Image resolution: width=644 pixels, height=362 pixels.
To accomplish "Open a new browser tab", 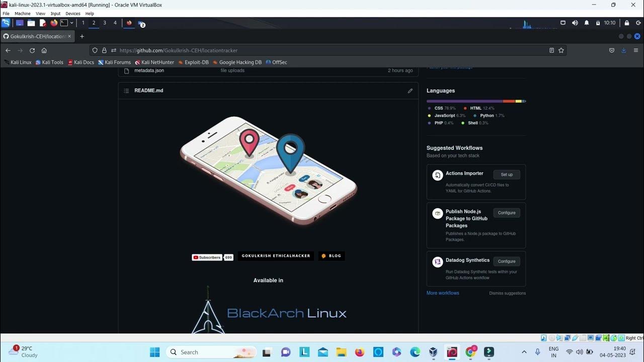I will [x=82, y=36].
